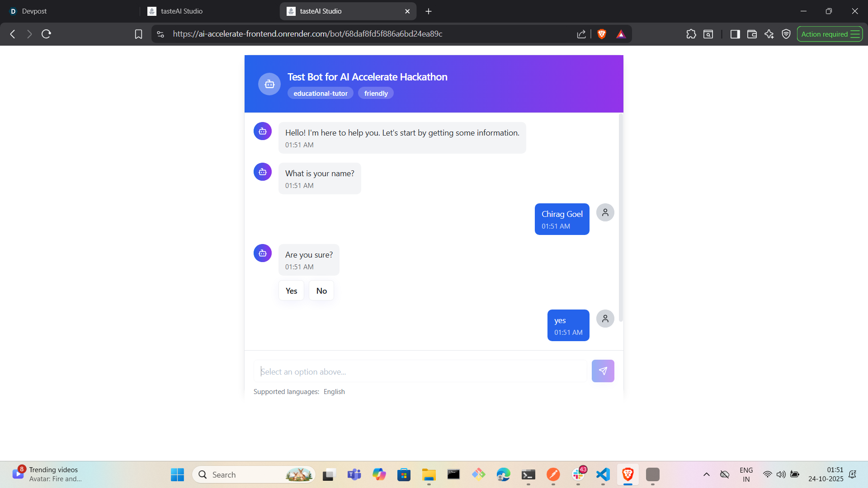This screenshot has width=868, height=488.
Task: Choose the No option button
Action: click(321, 291)
